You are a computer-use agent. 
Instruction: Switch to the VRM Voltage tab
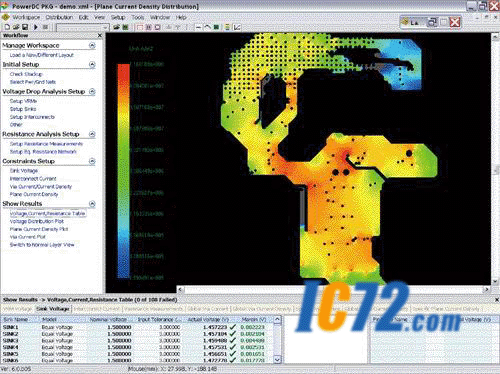(x=17, y=309)
